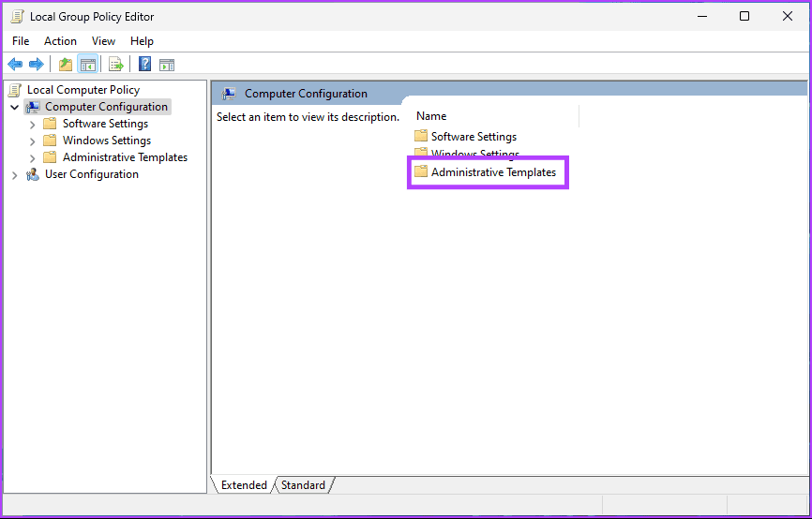Open the View menu
Screen dimensions: 812x519
(x=103, y=41)
